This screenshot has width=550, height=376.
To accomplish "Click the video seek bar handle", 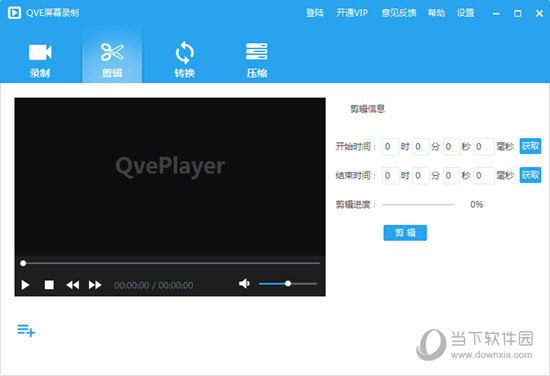I will tap(23, 263).
